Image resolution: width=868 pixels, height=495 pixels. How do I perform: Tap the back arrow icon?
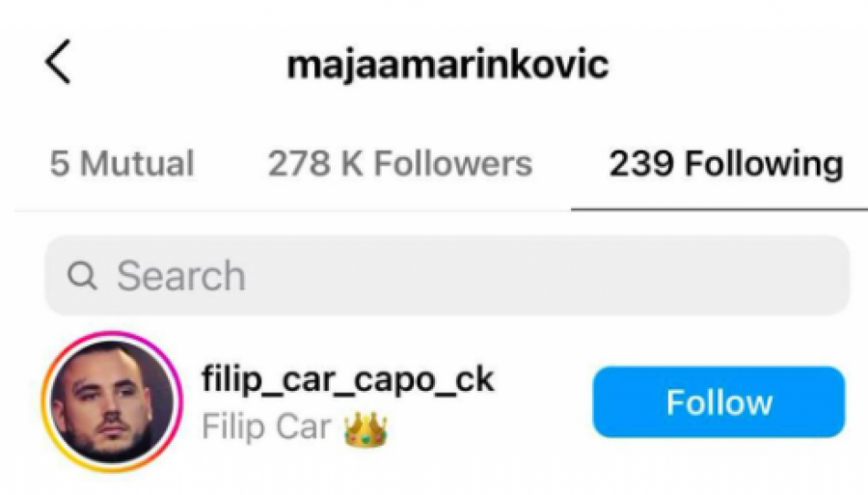tap(58, 62)
